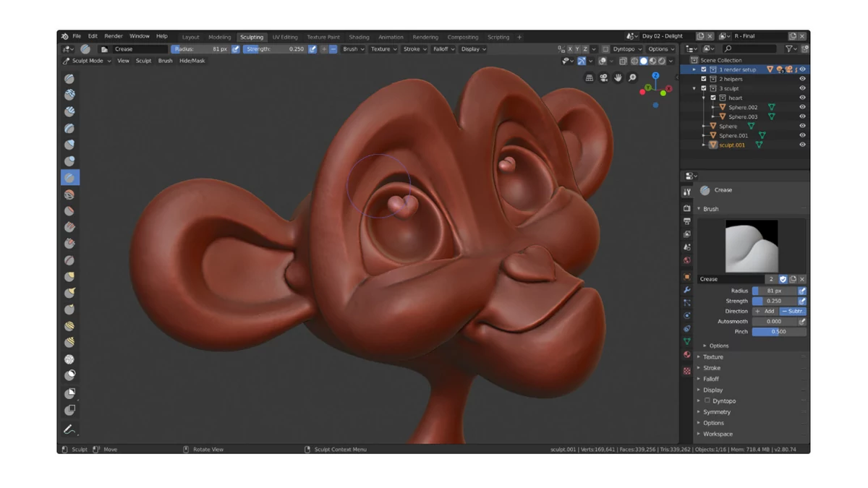Open the Blender logo menu
This screenshot has width=868, height=488.
[x=65, y=36]
